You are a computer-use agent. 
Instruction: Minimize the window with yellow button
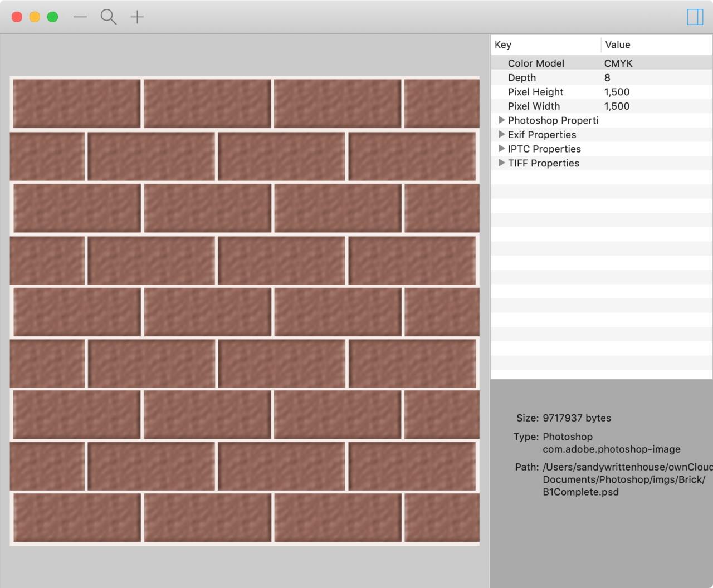pos(35,17)
